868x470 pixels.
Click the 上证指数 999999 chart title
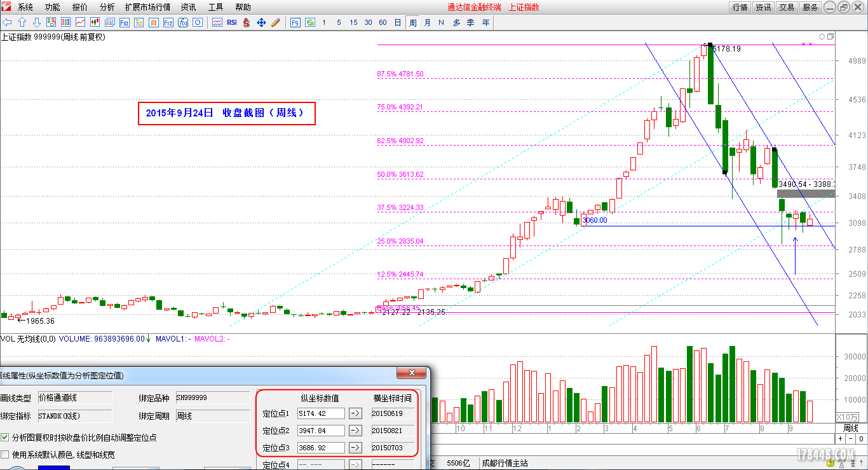[x=53, y=37]
